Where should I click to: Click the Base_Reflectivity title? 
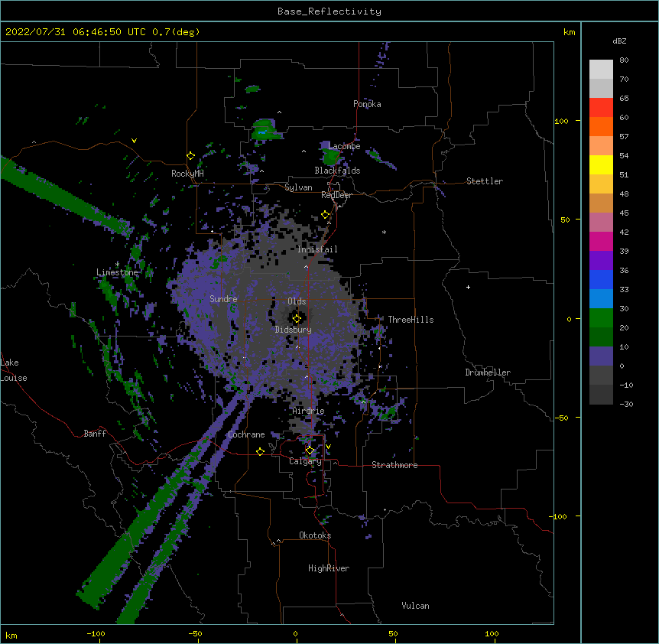329,11
